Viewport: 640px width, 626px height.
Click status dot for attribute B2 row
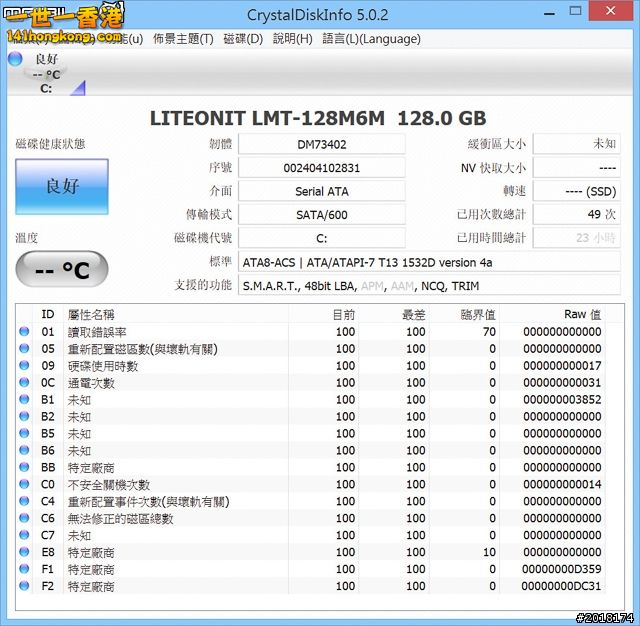[24, 416]
